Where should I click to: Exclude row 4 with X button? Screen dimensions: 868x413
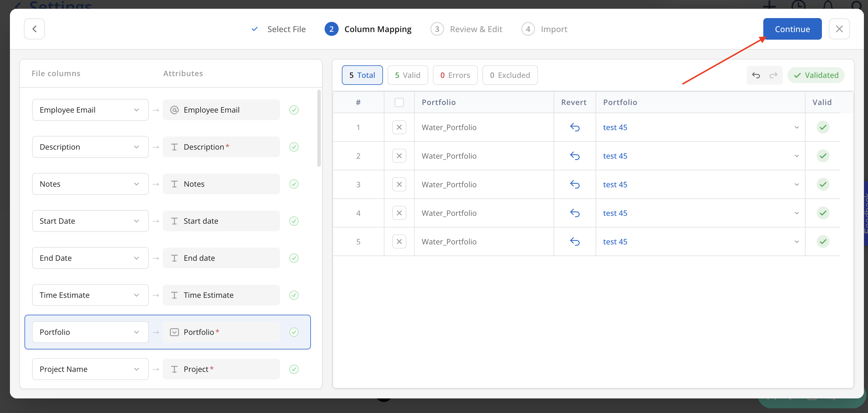click(399, 213)
